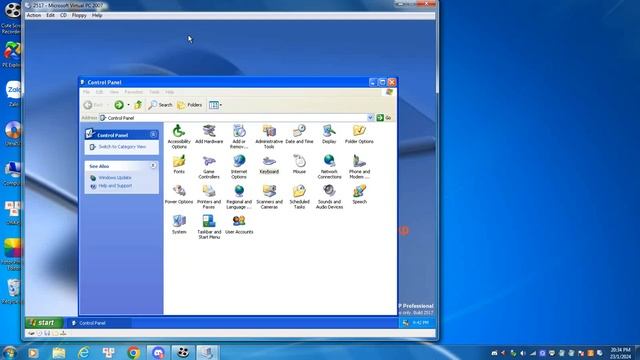
Task: Select the Keyboard icon
Action: click(x=269, y=164)
